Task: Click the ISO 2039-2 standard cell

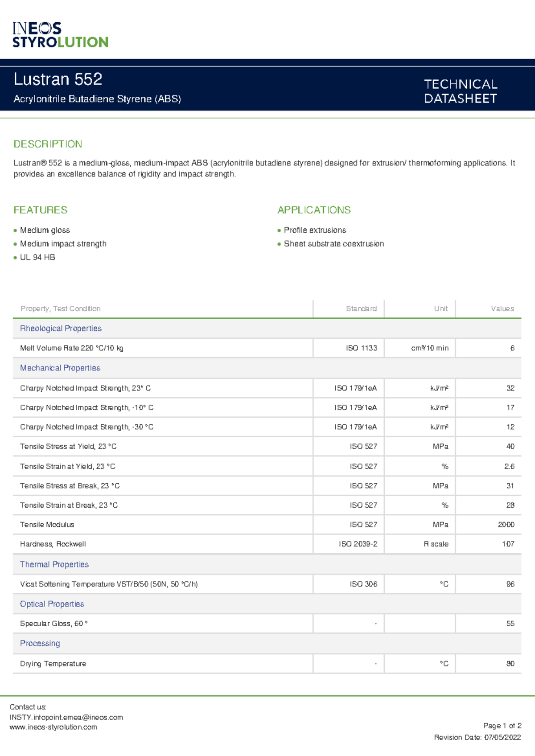Action: 358,544
